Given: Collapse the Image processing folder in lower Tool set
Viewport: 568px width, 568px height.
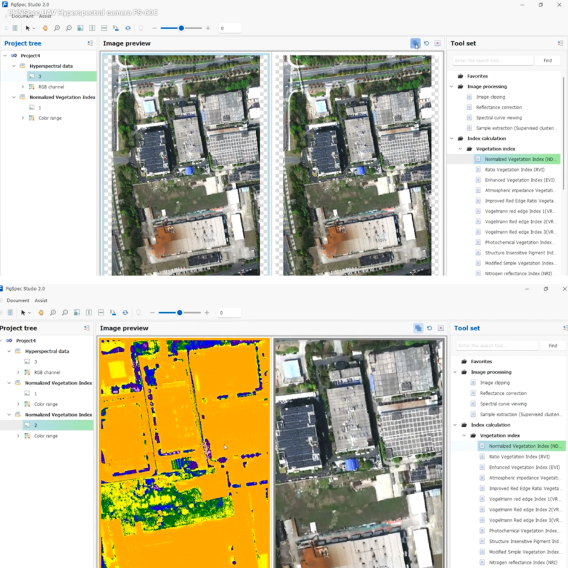Looking at the screenshot, I should [x=455, y=372].
